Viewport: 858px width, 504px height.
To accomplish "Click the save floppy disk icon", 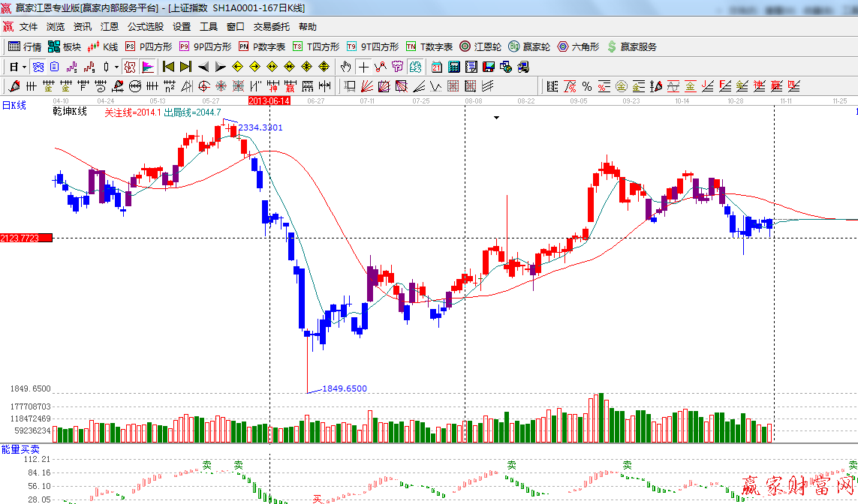I will pyautogui.click(x=489, y=67).
